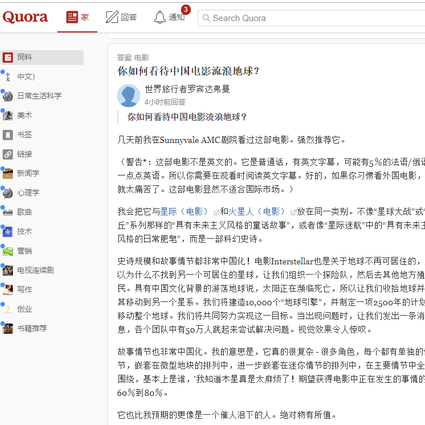Open the 4小时前回答 timestamp link
This screenshot has width=425, height=425.
[x=165, y=102]
